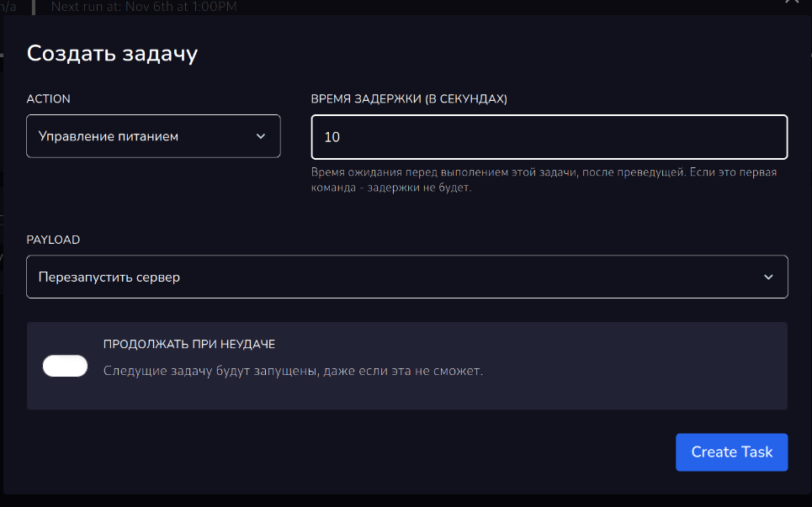Toggle the Продолжать при неудаче switch

(x=66, y=366)
